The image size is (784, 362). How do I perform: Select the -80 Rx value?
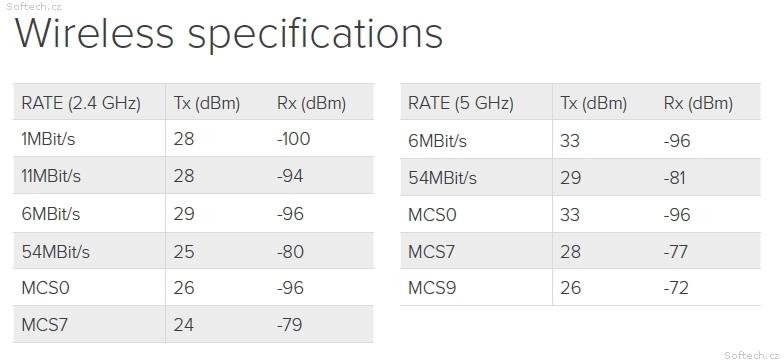pos(290,251)
